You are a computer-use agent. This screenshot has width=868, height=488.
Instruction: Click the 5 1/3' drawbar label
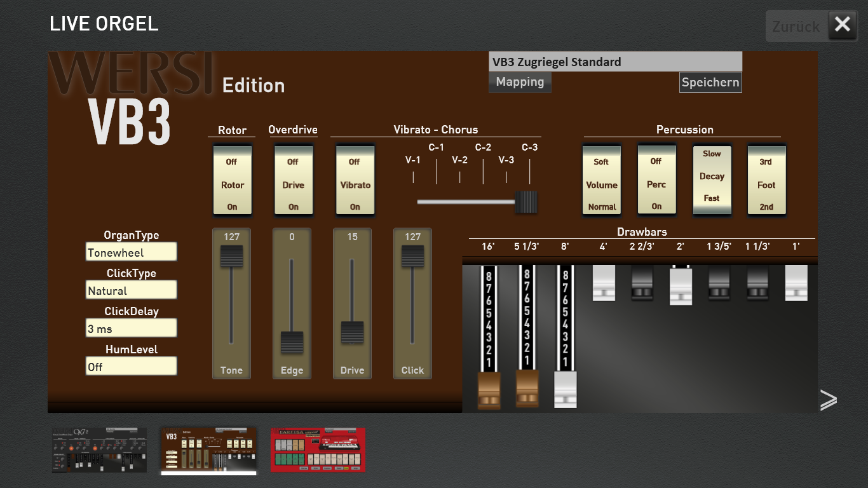tap(526, 247)
